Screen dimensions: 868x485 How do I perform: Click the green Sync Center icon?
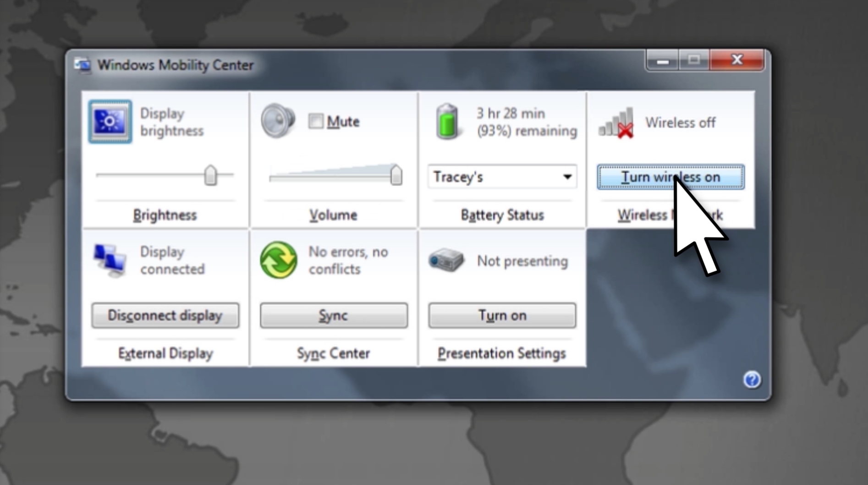[x=278, y=260]
